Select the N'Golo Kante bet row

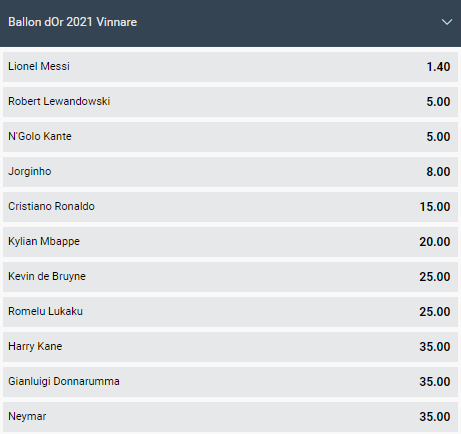(x=230, y=137)
